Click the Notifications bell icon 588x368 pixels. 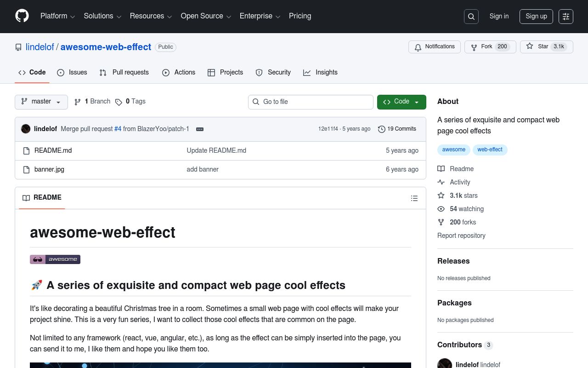pyautogui.click(x=418, y=47)
